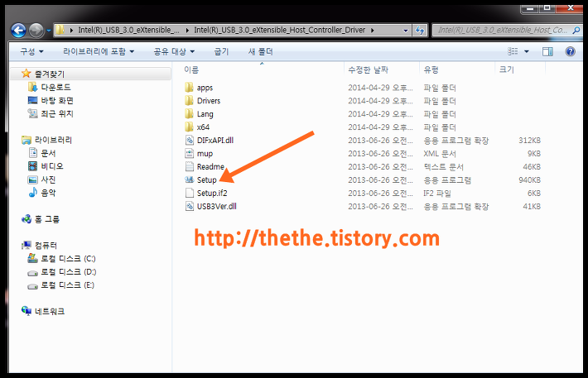Click the Forward navigation arrow button
Viewport: 588px width, 378px height.
tap(36, 30)
